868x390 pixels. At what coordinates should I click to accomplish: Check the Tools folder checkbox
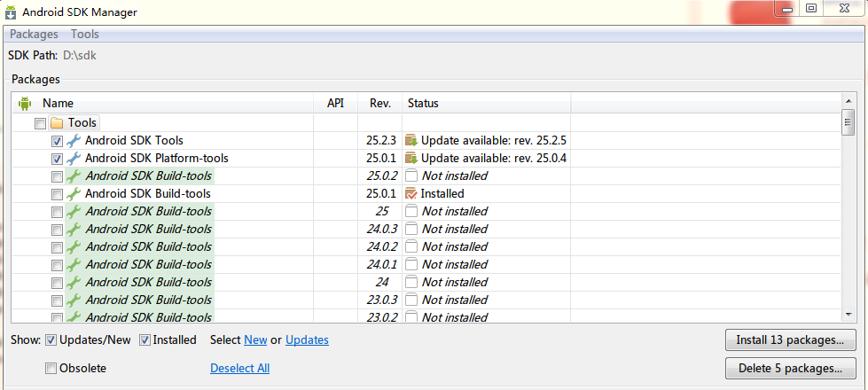click(x=41, y=123)
